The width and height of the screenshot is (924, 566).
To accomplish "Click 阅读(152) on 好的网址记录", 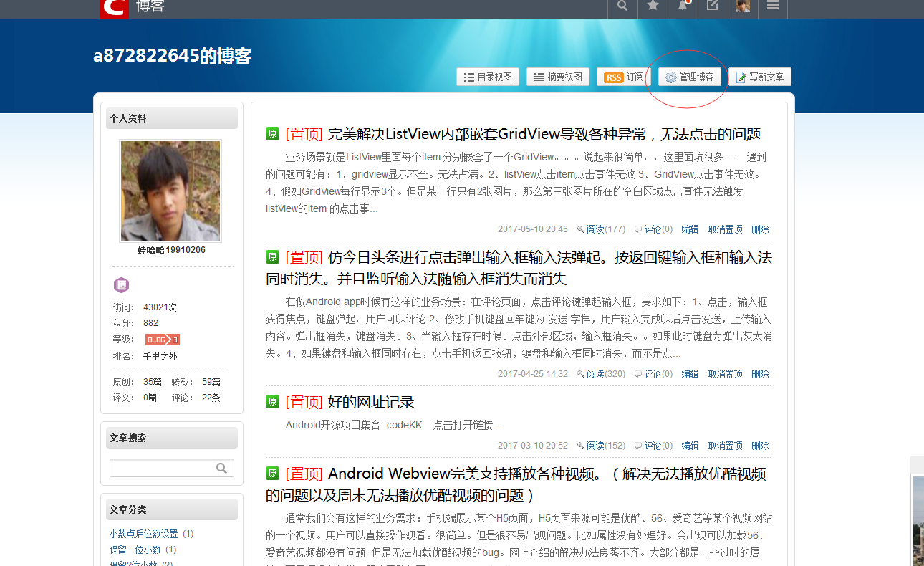I will [x=602, y=446].
